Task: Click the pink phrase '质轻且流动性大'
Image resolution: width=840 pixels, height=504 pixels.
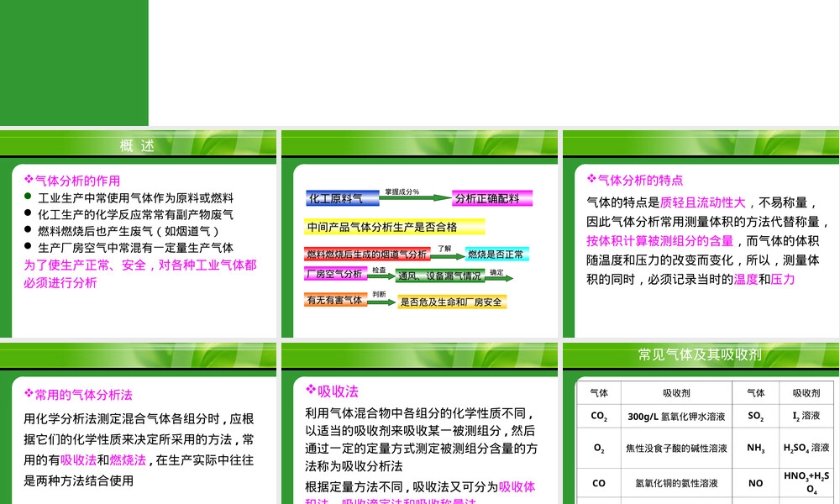Action: tap(703, 202)
